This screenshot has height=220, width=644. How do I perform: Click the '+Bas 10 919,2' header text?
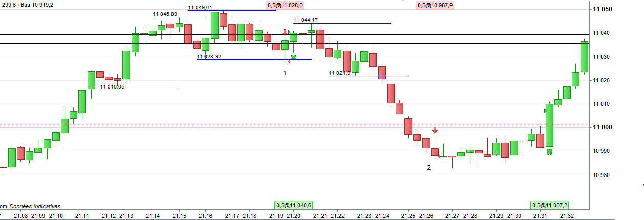point(35,5)
